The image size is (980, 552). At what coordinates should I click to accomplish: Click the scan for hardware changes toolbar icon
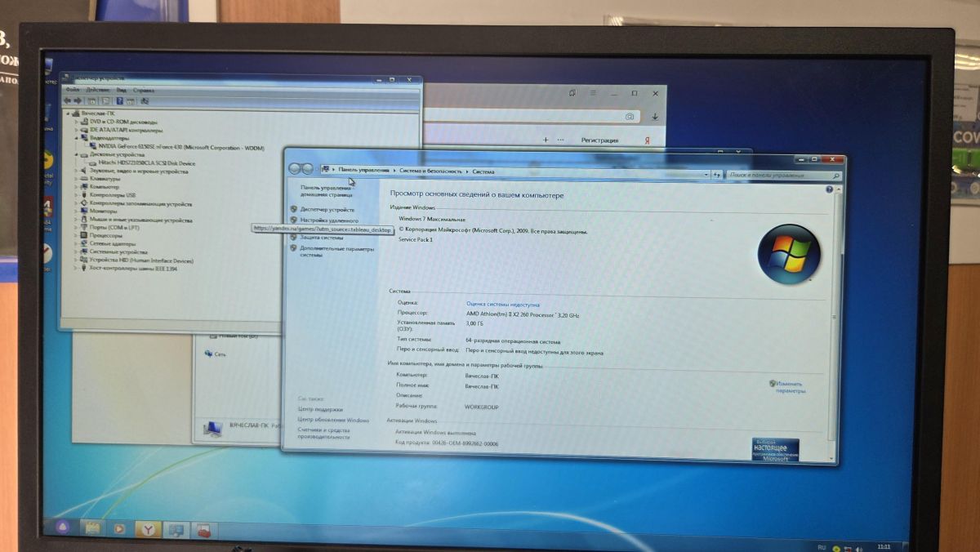[145, 101]
